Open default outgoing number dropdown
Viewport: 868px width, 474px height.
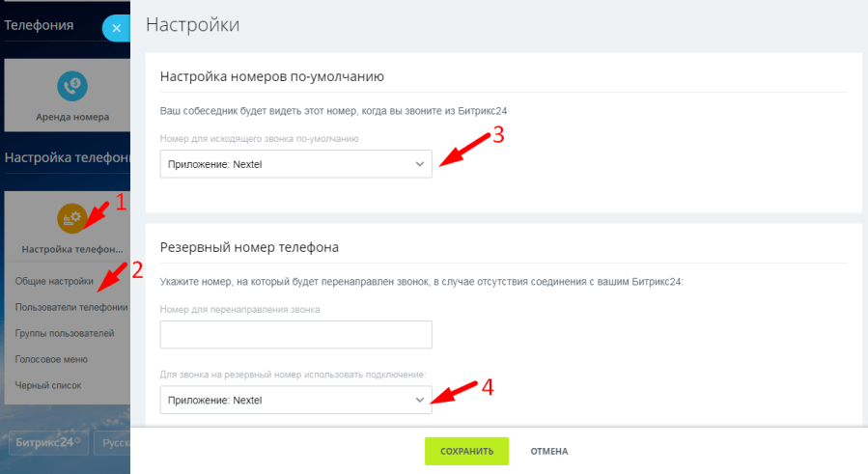[x=295, y=164]
